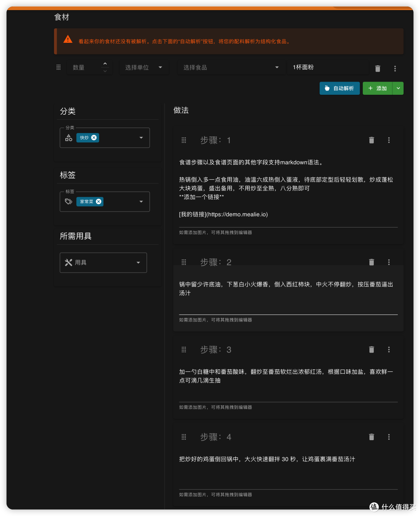This screenshot has height=516, width=420.
Task: Click the drag handle of 步骤 3
Action: (x=184, y=350)
